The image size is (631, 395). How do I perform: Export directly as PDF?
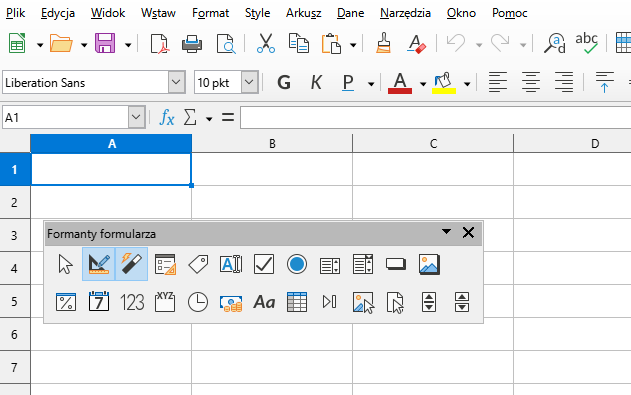point(159,43)
